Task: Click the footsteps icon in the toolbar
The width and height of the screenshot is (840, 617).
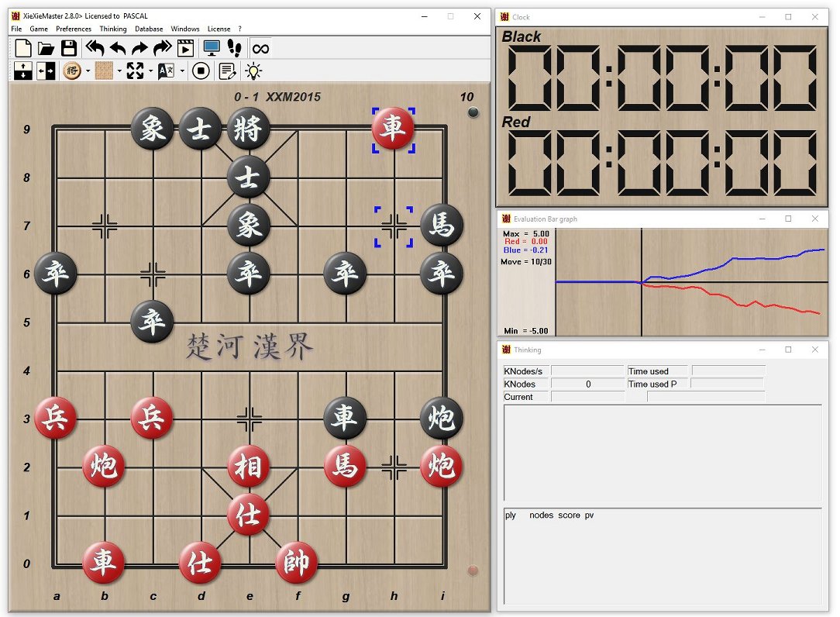Action: tap(234, 48)
